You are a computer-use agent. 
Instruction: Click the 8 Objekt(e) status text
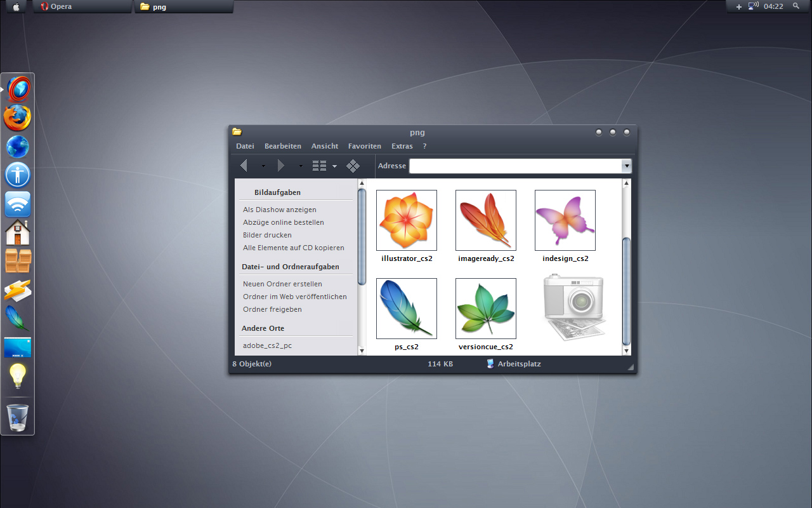pos(252,364)
